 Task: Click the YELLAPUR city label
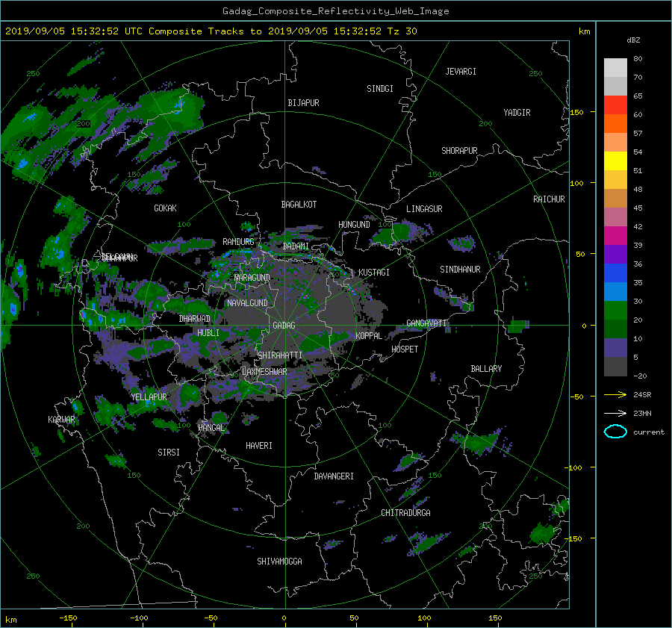pos(149,397)
